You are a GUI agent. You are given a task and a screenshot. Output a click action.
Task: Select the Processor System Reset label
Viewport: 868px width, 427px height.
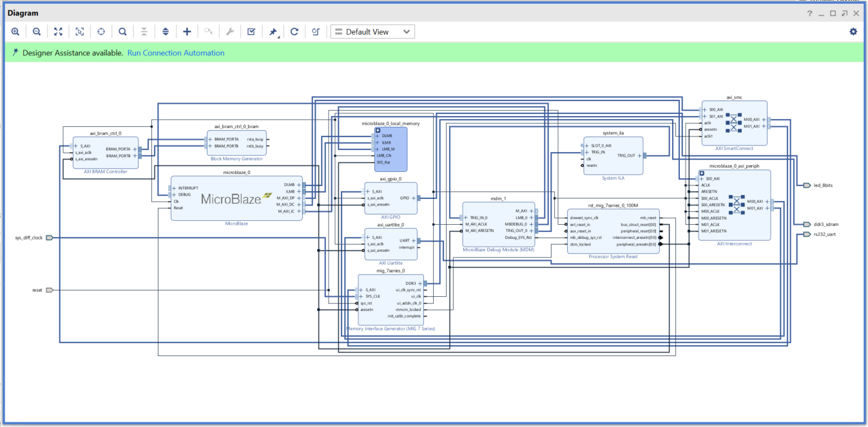[613, 256]
